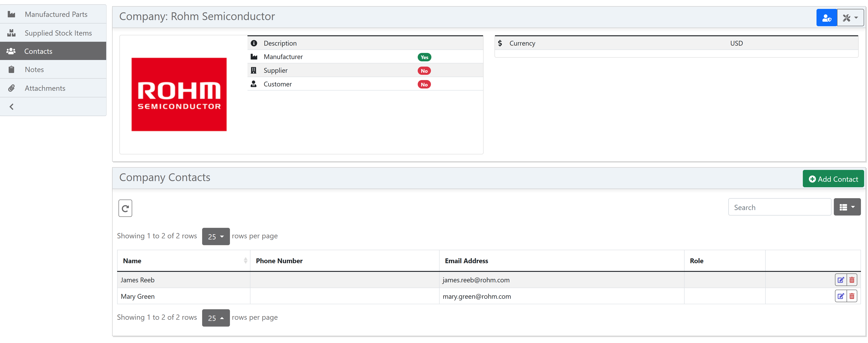Delete the James Reeb contact
The width and height of the screenshot is (868, 343).
pyautogui.click(x=852, y=280)
